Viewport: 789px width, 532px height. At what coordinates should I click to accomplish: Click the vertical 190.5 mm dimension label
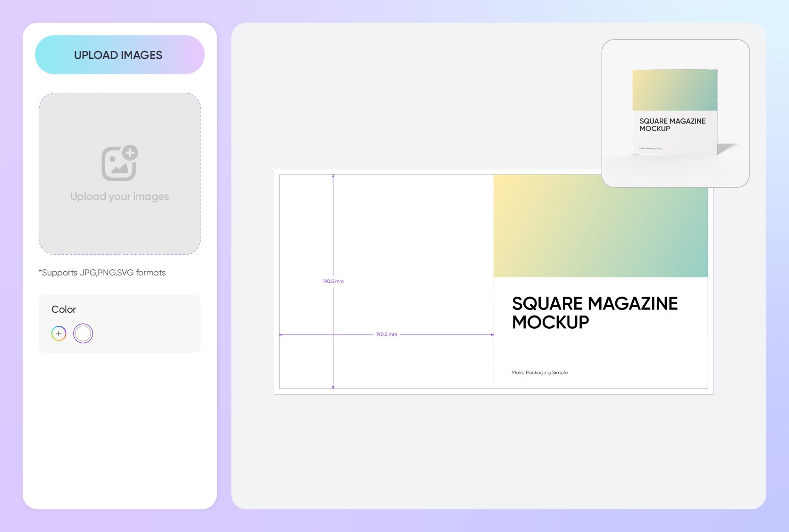click(333, 282)
